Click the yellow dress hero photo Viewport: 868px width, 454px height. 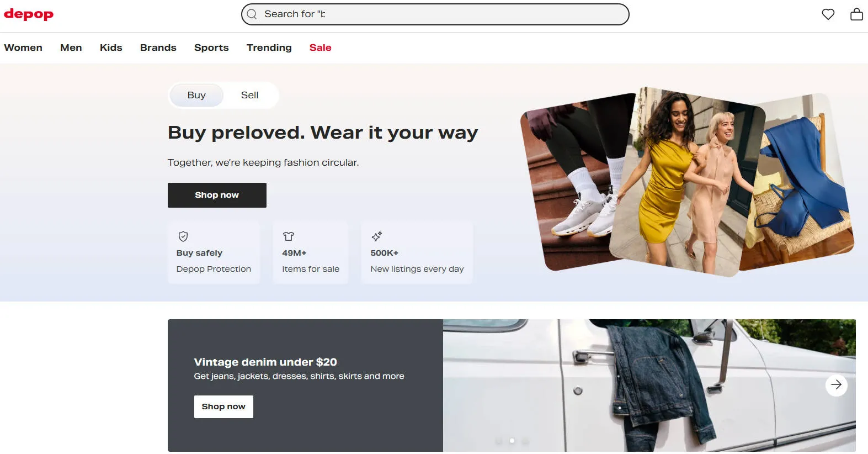point(688,182)
